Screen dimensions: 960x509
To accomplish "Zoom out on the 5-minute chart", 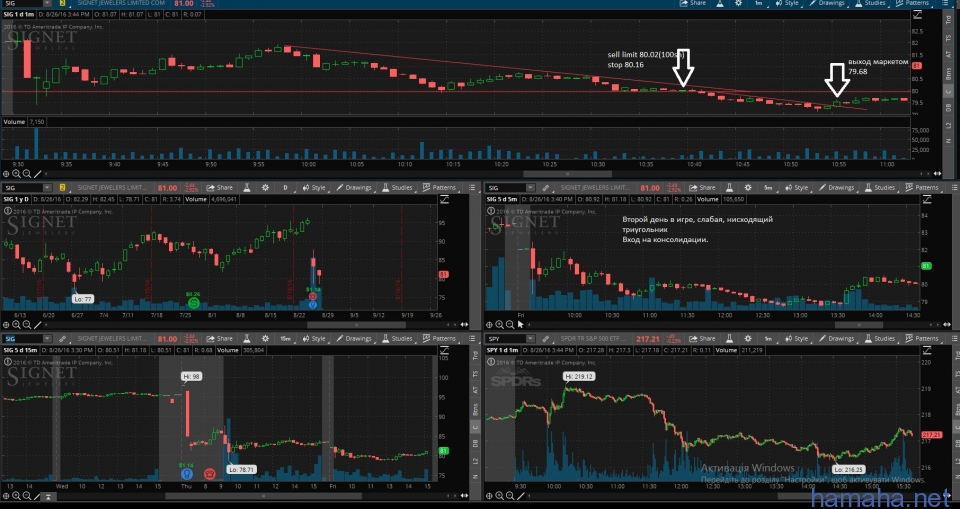I will point(509,325).
